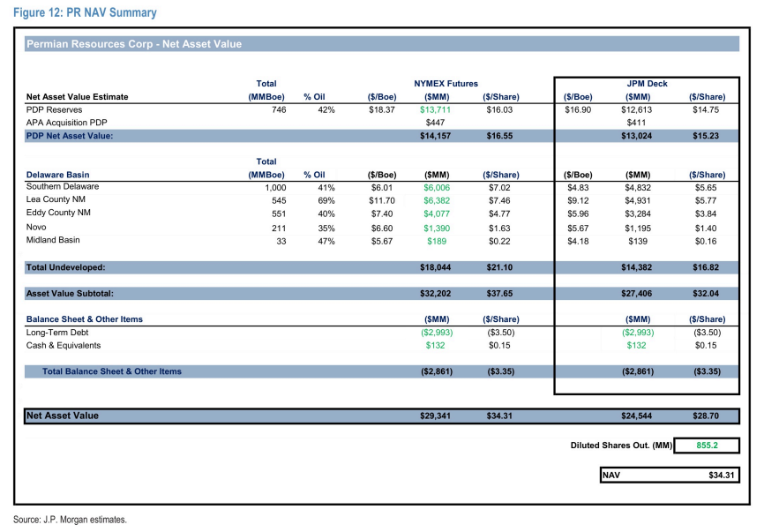Select the $18,044 Total Undeveloped figure
This screenshot has height=532, width=764.
click(435, 267)
